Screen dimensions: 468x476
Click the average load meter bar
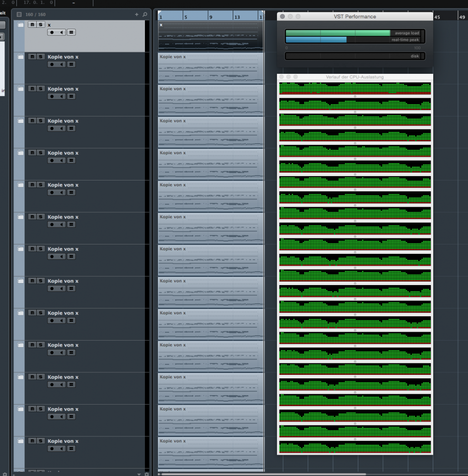[x=338, y=33]
